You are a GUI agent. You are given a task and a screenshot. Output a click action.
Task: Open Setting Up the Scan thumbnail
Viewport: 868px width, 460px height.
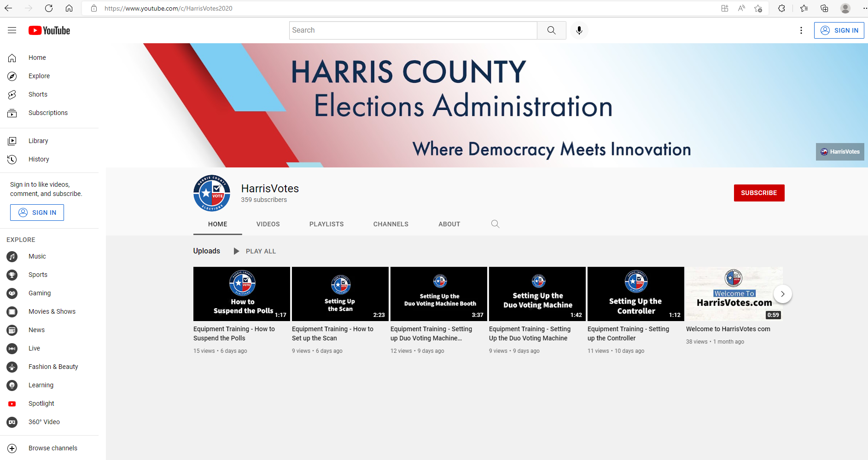(x=340, y=294)
